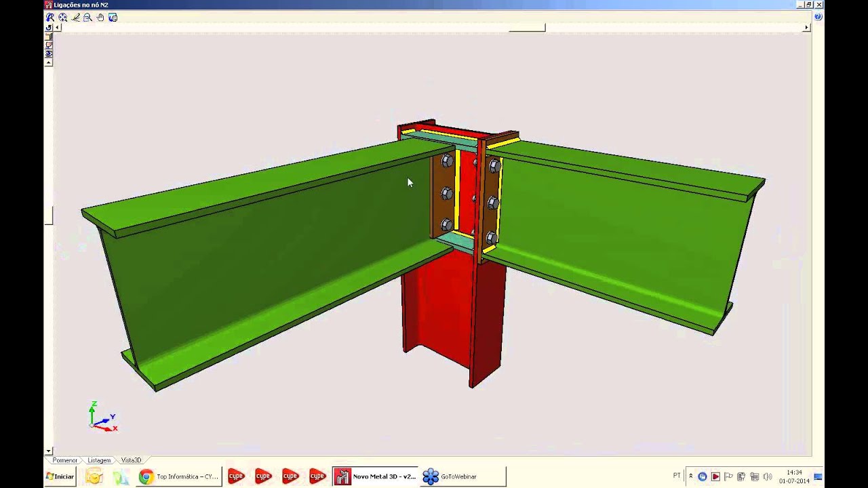Click the left scroll arrow of horizontal scrollbar
Image resolution: width=868 pixels, height=488 pixels.
coord(58,28)
